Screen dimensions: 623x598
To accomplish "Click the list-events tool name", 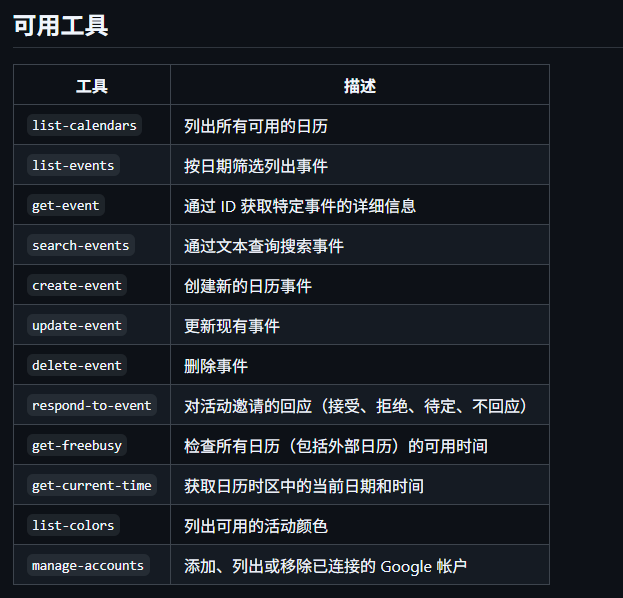I will click(73, 165).
